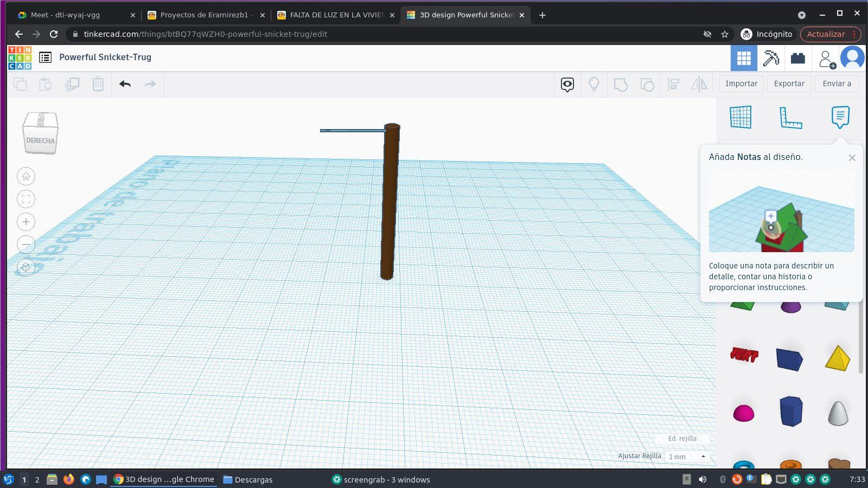Click the undo arrow in toolbar
Image resolution: width=868 pixels, height=488 pixels.
coord(125,84)
